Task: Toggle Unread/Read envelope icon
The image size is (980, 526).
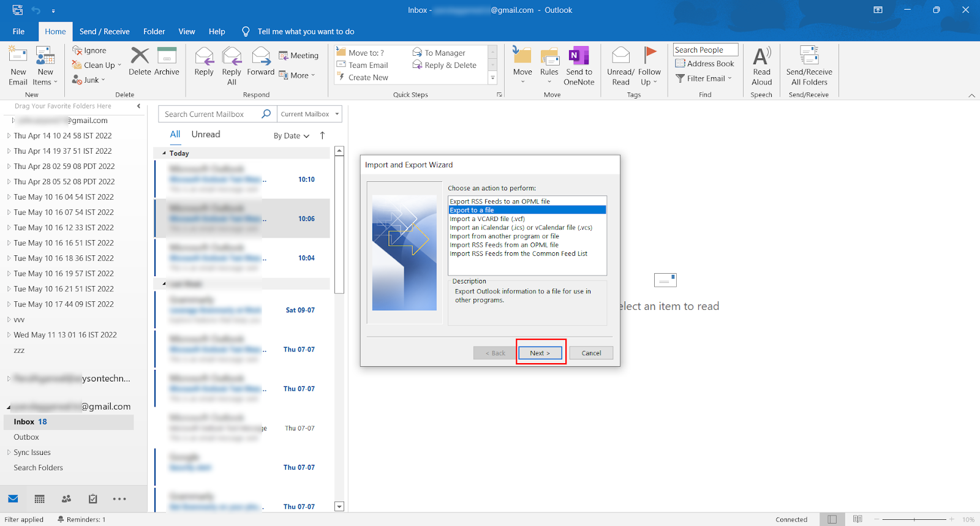Action: (620, 56)
